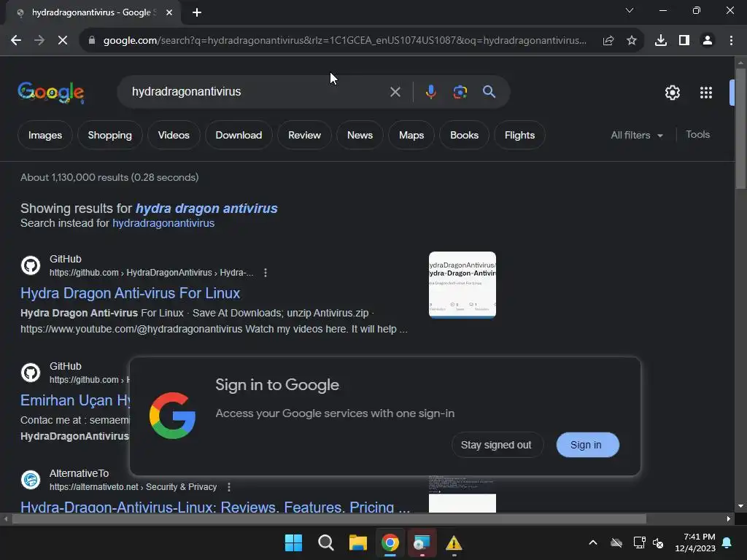The height and width of the screenshot is (560, 747).
Task: Close the hydradragonantivirus tab
Action: [169, 12]
